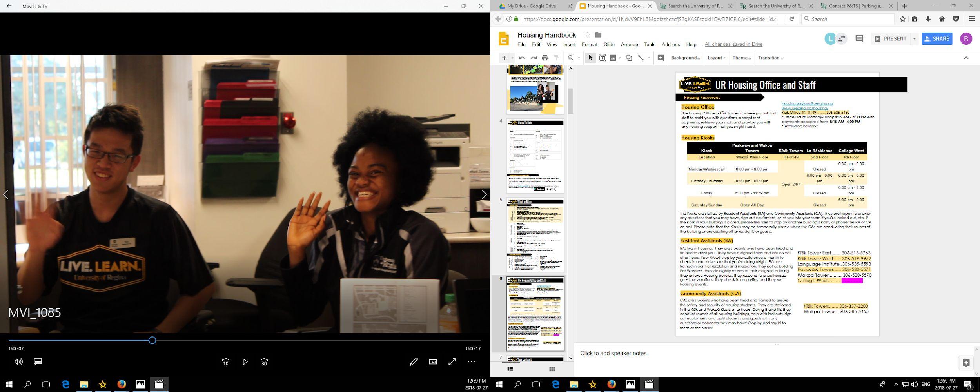980x392 pixels.
Task: Open the Windows Start menu on right taskbar
Action: (x=499, y=384)
